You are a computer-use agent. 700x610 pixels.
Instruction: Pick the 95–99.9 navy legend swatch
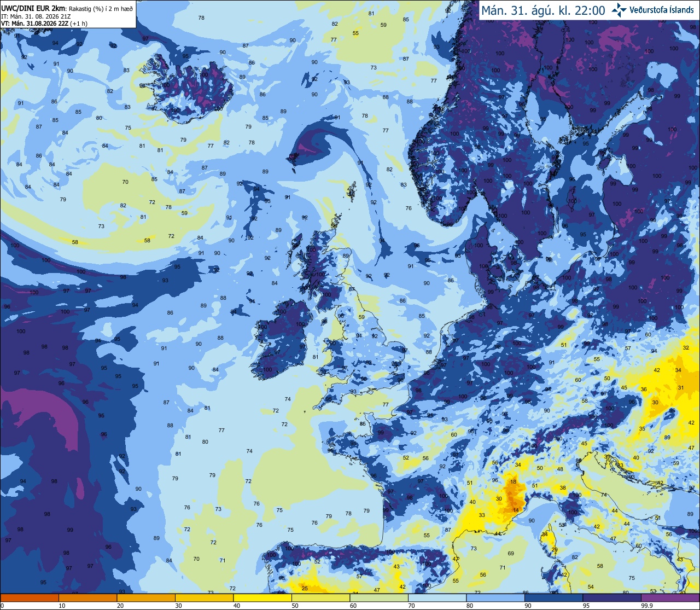[611, 598]
